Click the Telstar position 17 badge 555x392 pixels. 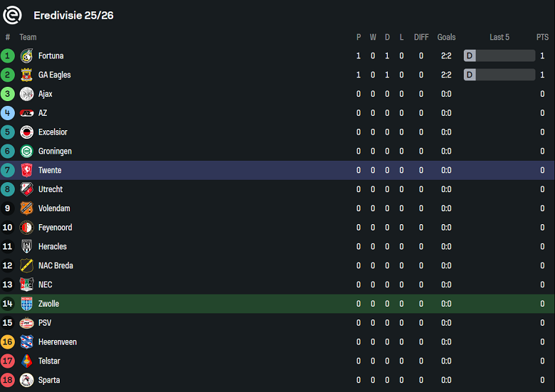(8, 361)
